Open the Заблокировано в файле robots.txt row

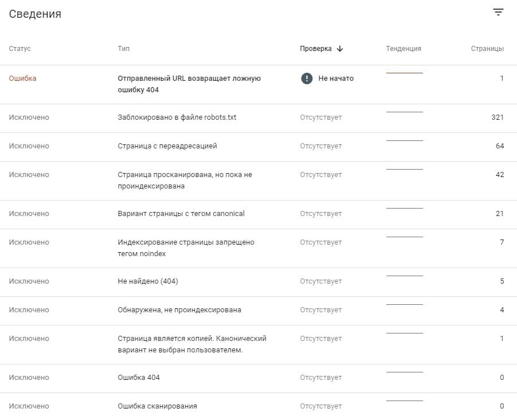pyautogui.click(x=258, y=119)
